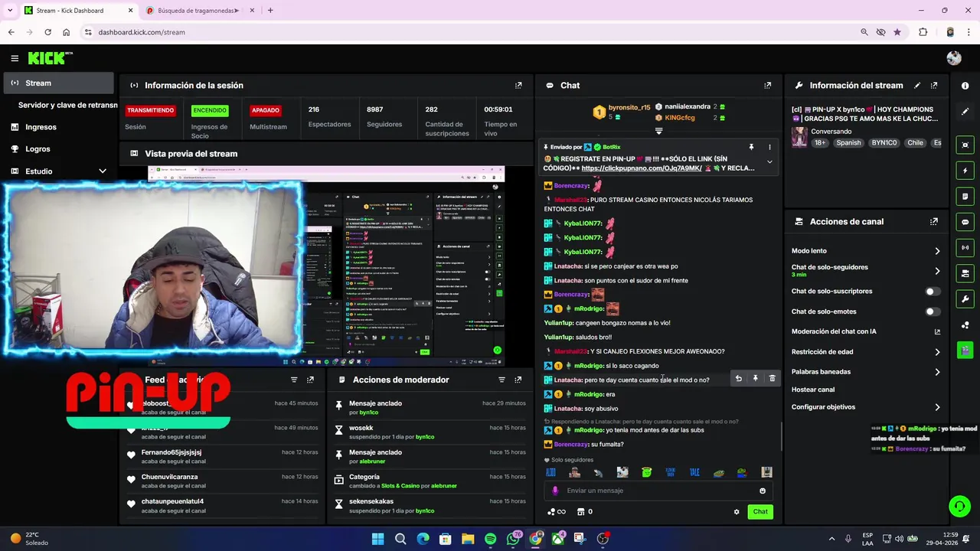
Task: Open Restricción de edad settings
Action: (866, 352)
